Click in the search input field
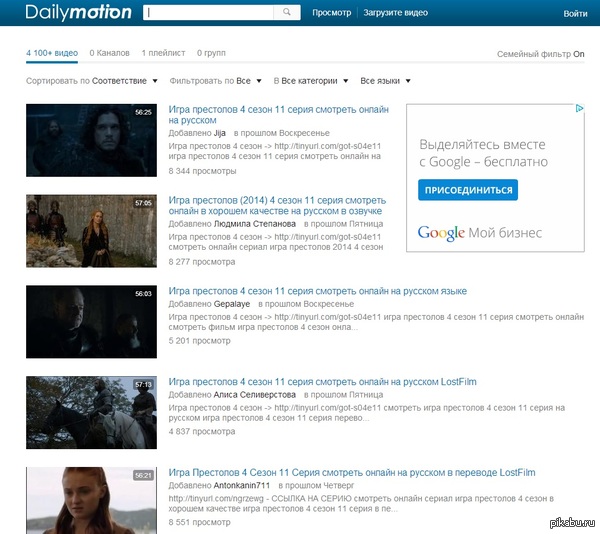 click(x=210, y=13)
